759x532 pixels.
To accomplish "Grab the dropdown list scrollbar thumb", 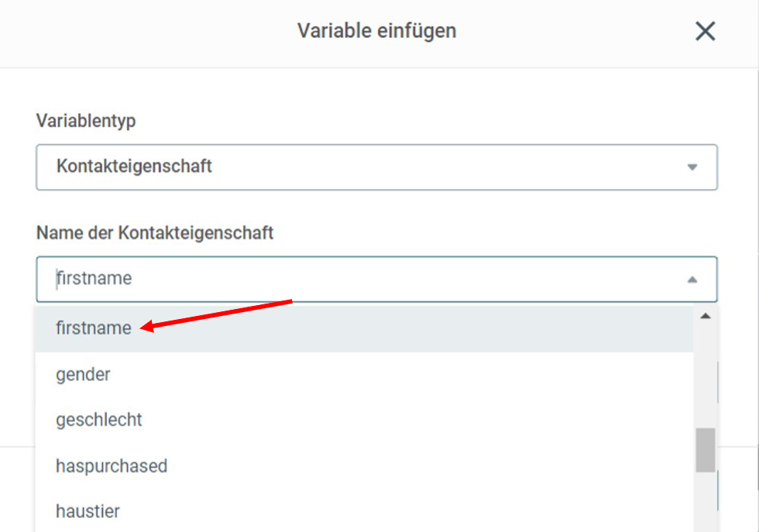I will click(706, 450).
